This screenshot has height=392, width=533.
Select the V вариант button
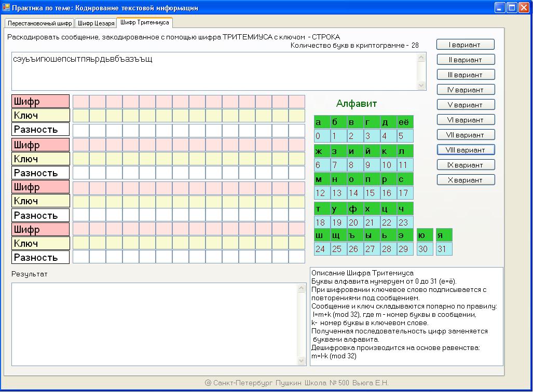point(466,105)
